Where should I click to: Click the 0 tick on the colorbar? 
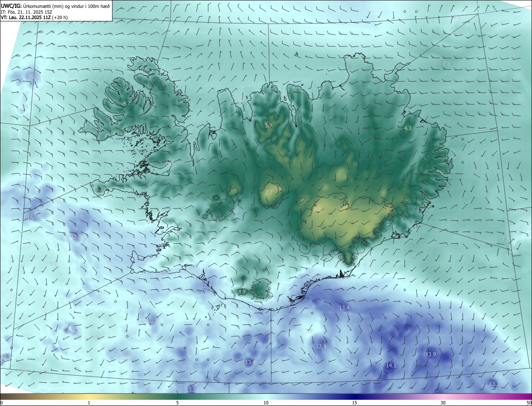coord(2,403)
